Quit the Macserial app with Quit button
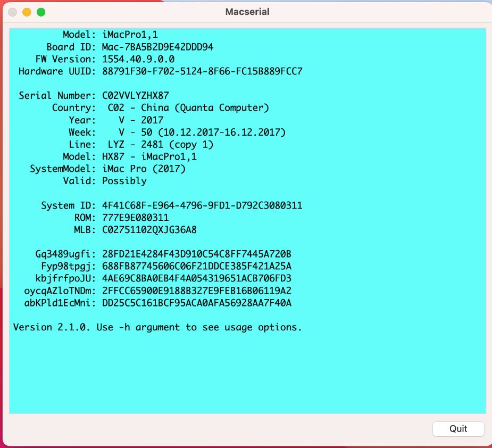The height and width of the screenshot is (448, 492). point(458,428)
